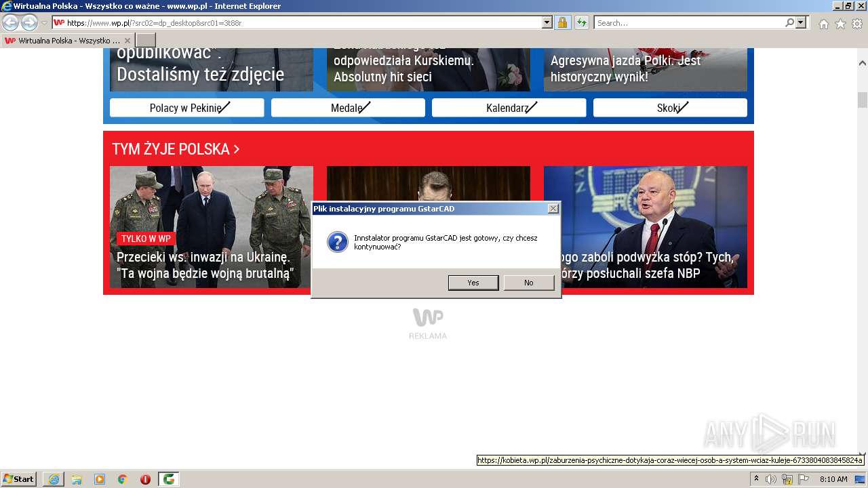The image size is (868, 488).
Task: Open the Polacy w Pekinie link
Action: coord(187,108)
